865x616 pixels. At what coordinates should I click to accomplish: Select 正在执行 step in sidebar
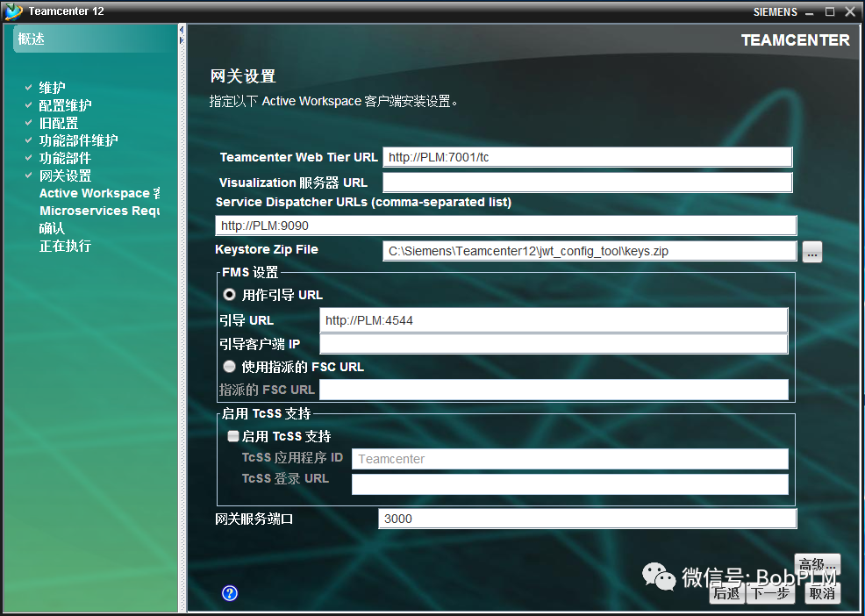(65, 247)
